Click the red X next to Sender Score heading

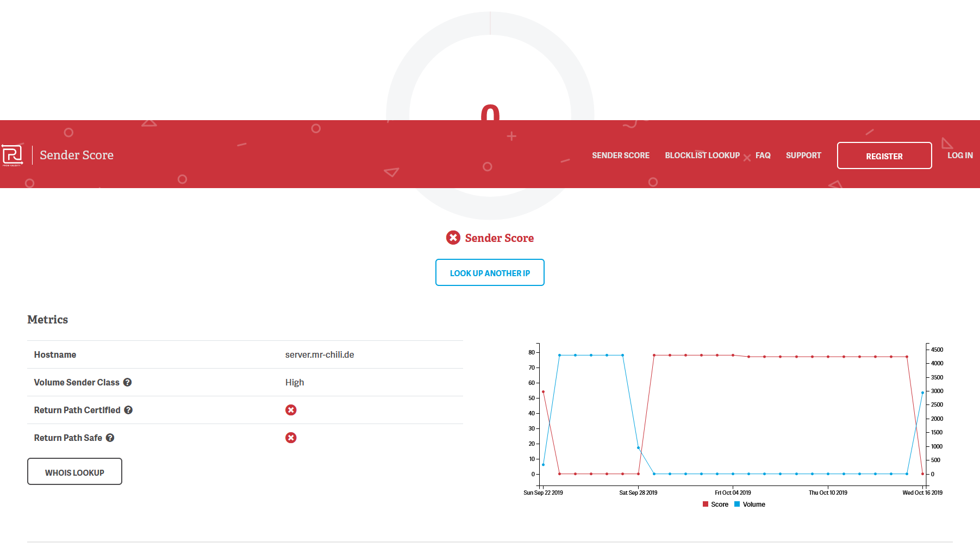[x=453, y=238]
